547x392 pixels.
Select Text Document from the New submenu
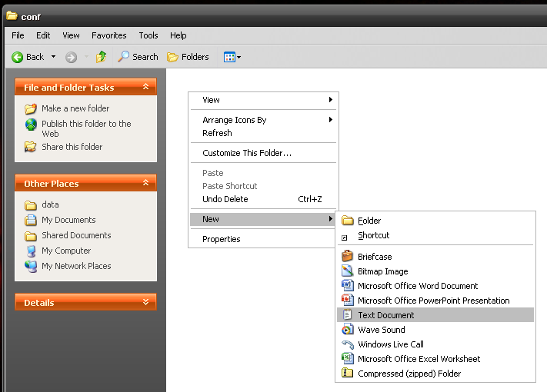click(385, 315)
